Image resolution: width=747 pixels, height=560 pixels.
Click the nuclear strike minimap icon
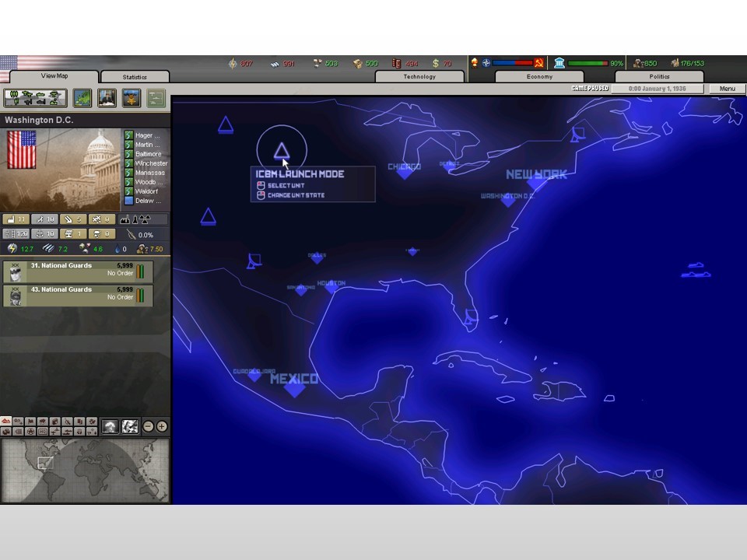pyautogui.click(x=110, y=426)
